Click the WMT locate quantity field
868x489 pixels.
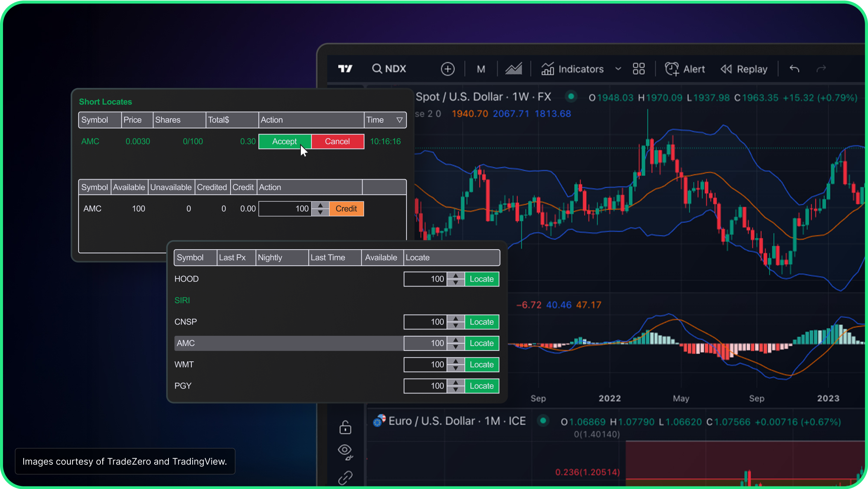point(425,364)
